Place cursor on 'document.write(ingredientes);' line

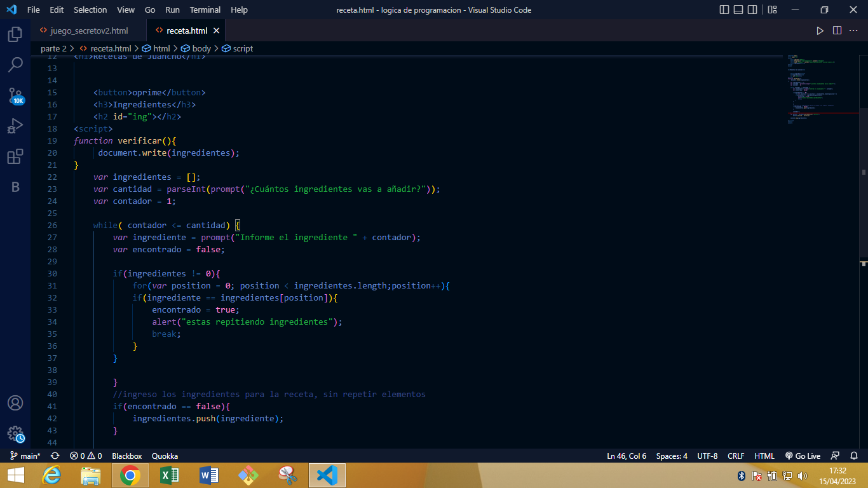(168, 152)
